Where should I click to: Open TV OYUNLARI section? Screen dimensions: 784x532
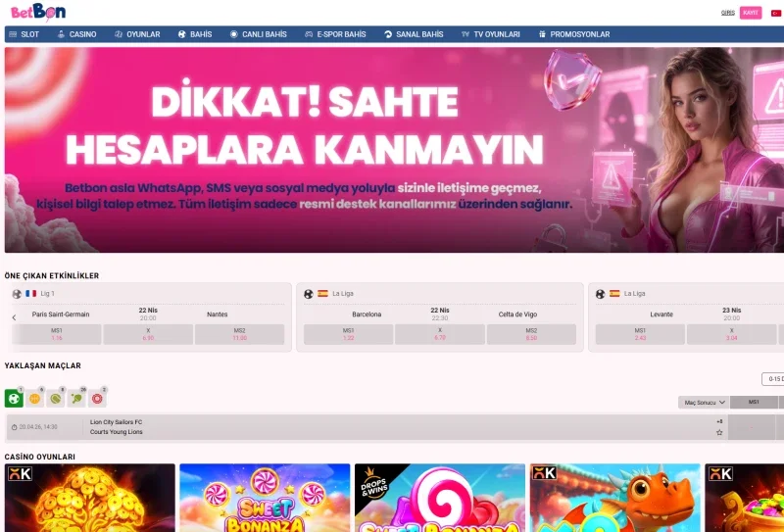pos(491,34)
